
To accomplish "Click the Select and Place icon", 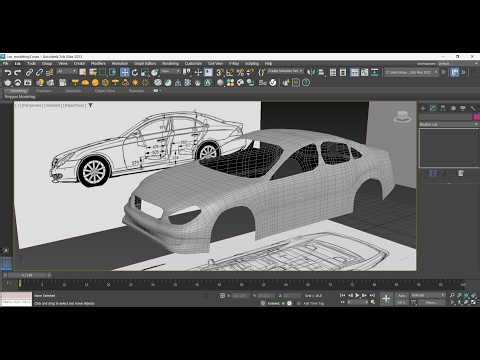I will [x=154, y=72].
